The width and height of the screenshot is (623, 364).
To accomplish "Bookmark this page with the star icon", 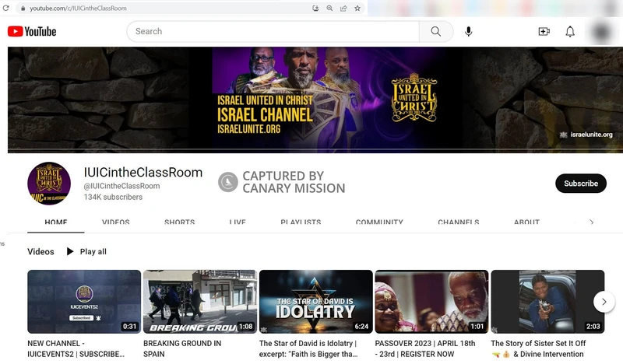I will pyautogui.click(x=357, y=8).
